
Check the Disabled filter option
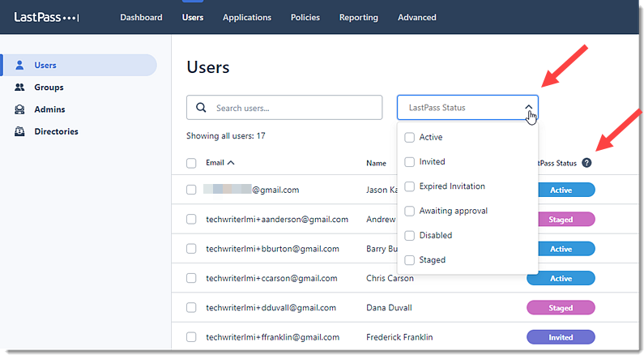point(409,235)
